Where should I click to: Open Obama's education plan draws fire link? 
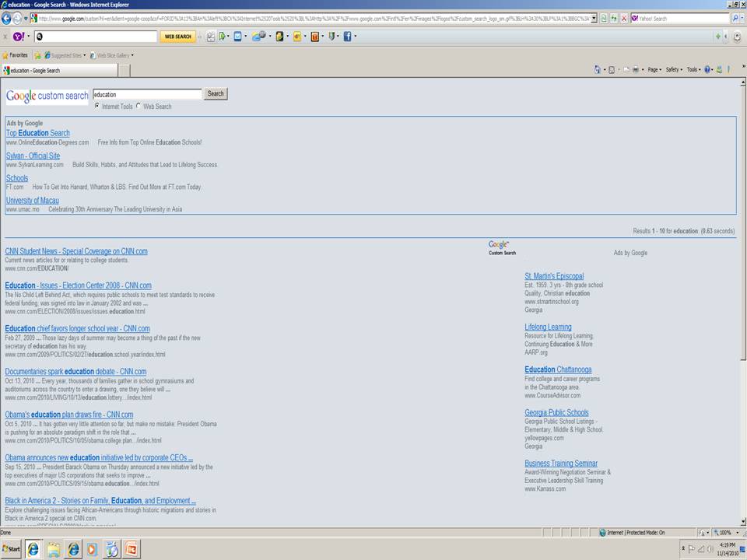click(x=69, y=415)
